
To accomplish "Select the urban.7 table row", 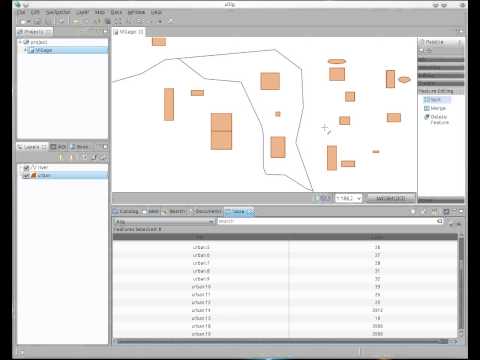I will tap(285, 263).
